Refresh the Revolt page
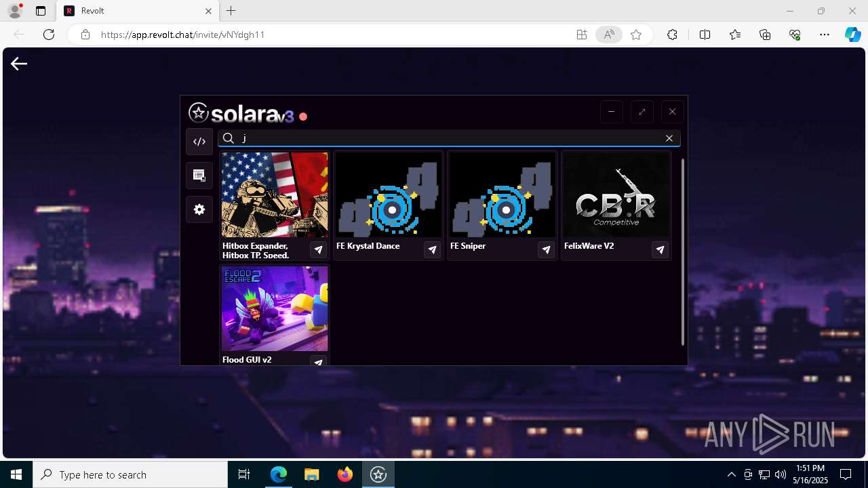Screen dimensions: 868x488 pyautogui.click(x=49, y=35)
